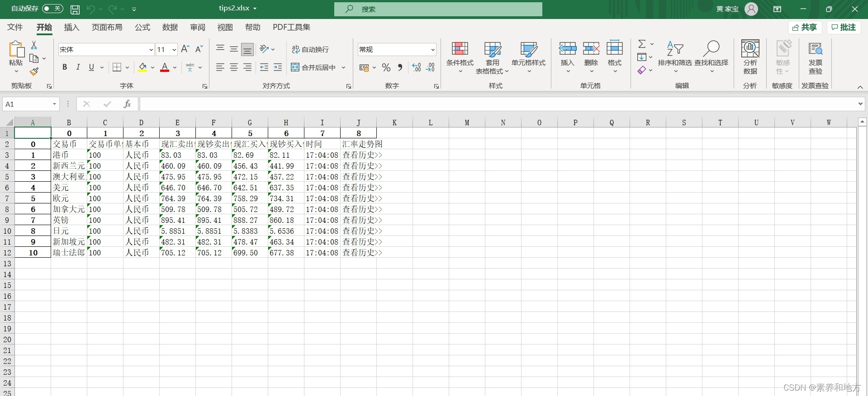The image size is (868, 396).
Task: Open Find & Select (查找和选择) menu
Action: (711, 57)
